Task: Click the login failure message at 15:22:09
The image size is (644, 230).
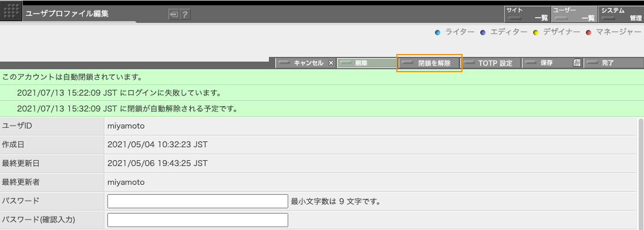Action: click(x=120, y=93)
